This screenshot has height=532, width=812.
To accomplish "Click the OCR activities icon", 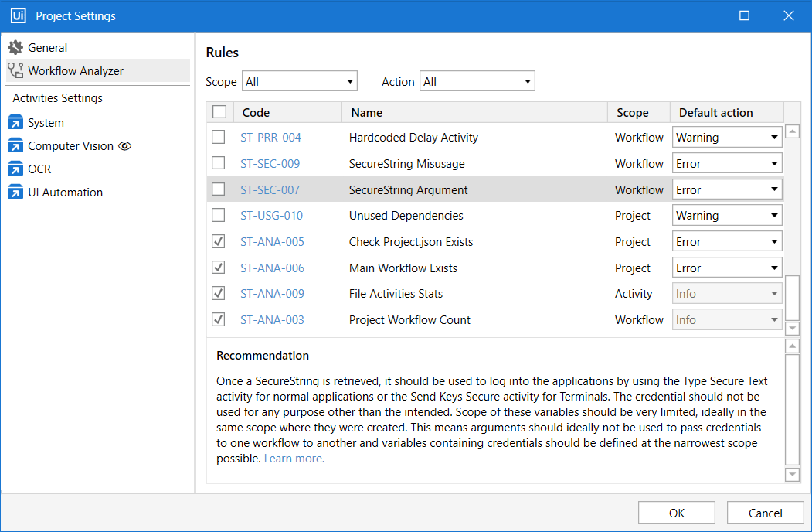I will coord(15,169).
